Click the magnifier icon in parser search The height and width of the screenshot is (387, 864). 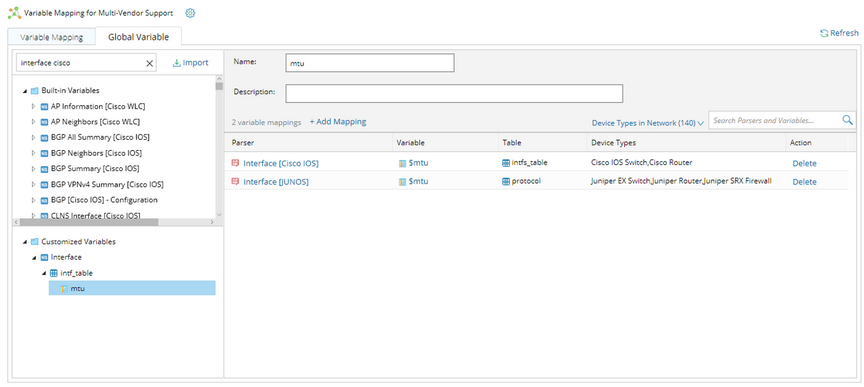coord(847,120)
